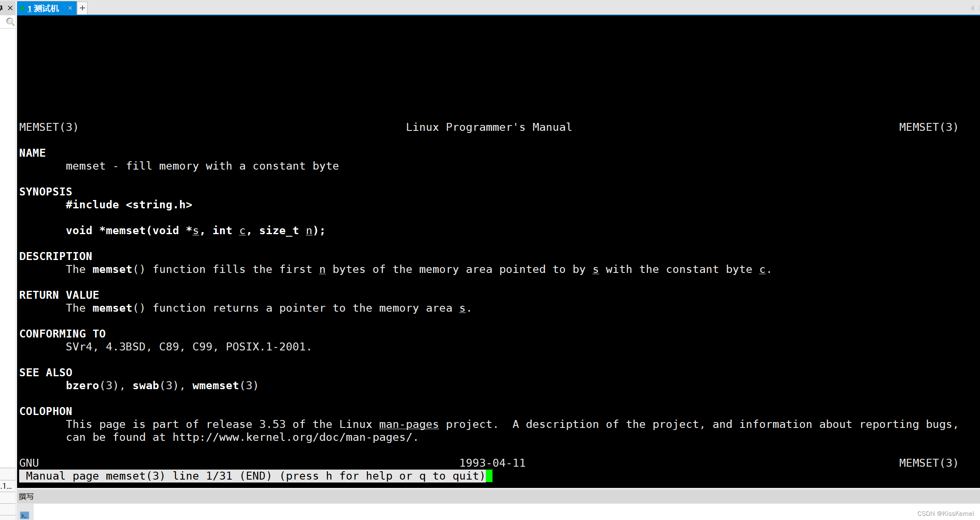980x520 pixels.
Task: Click the search magnifier icon in sidebar
Action: point(10,22)
